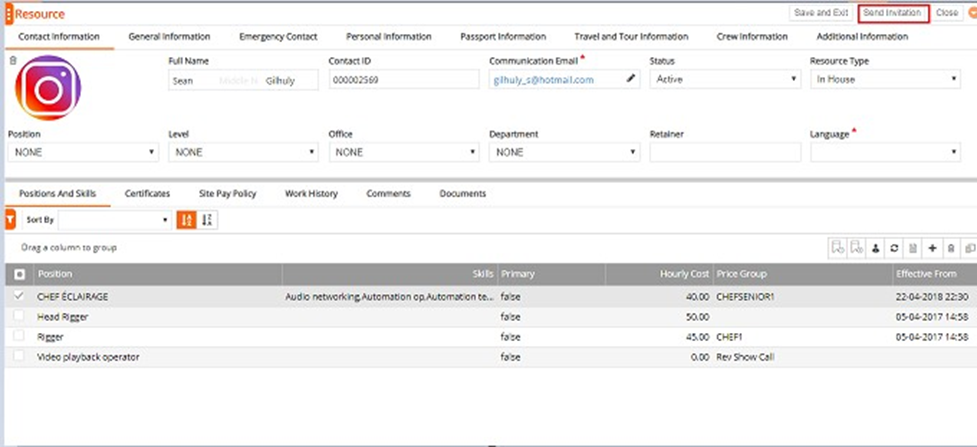The height and width of the screenshot is (447, 977).
Task: Expand the Resource Type dropdown
Action: 884,80
